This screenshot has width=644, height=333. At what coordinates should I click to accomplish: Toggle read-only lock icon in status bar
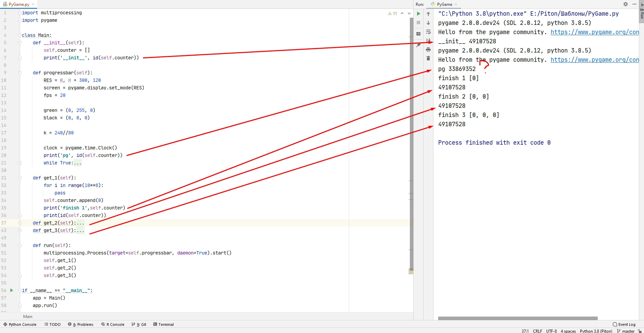pyautogui.click(x=640, y=331)
